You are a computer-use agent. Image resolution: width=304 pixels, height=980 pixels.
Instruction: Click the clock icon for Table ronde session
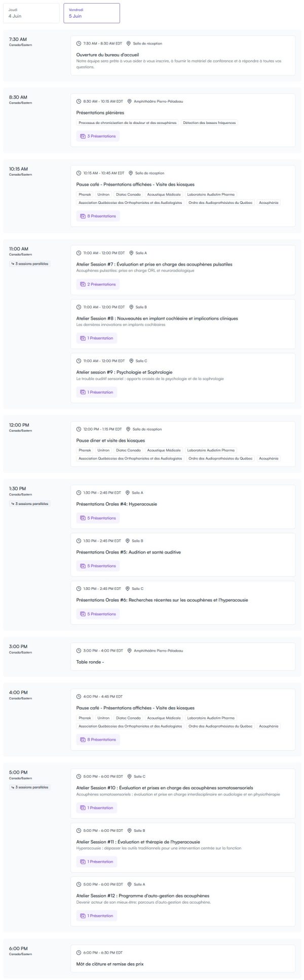tap(79, 651)
